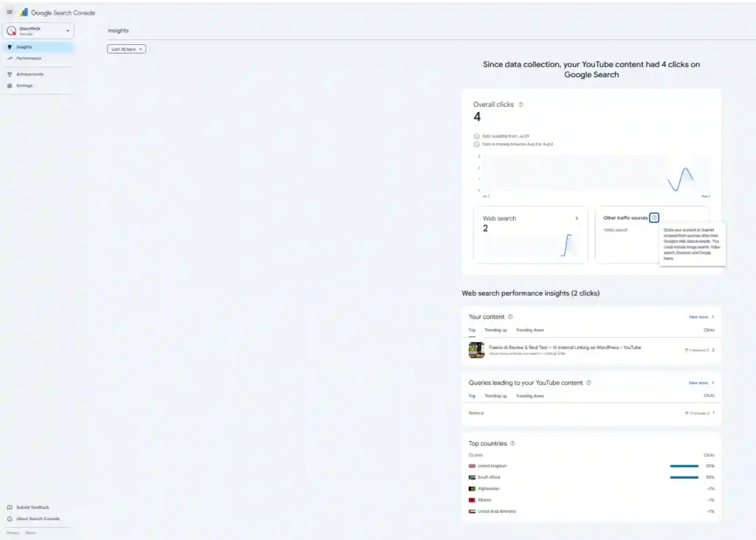The height and width of the screenshot is (540, 756).
Task: Click chevron next to Queries View more
Action: pyautogui.click(x=712, y=383)
